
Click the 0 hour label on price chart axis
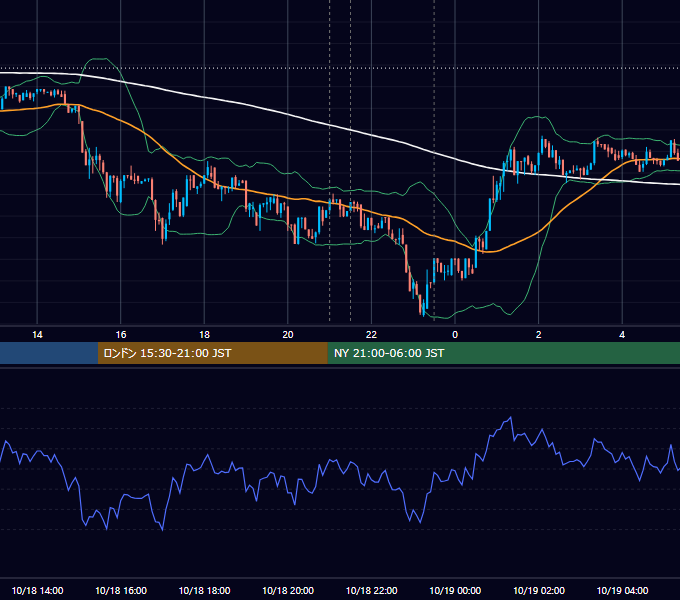click(455, 335)
